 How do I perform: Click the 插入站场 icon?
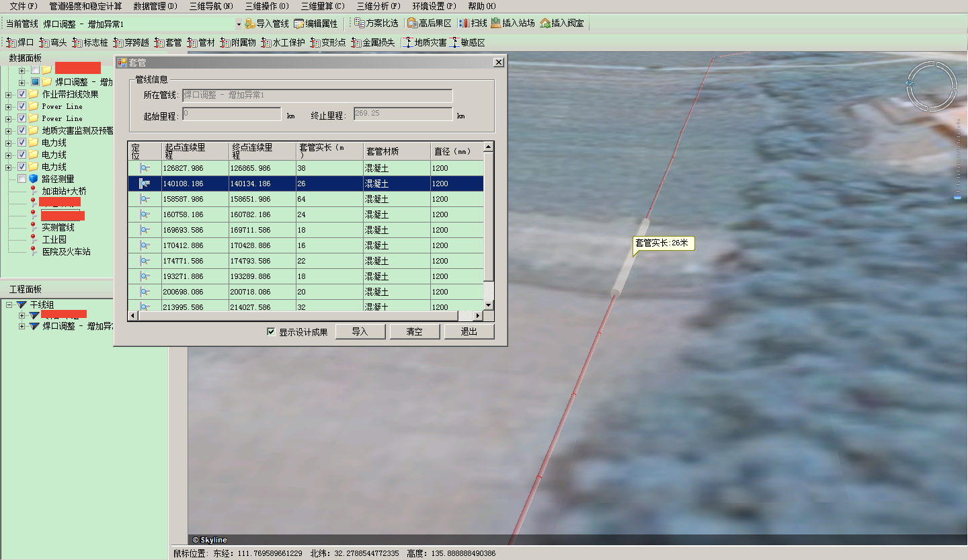pyautogui.click(x=496, y=24)
